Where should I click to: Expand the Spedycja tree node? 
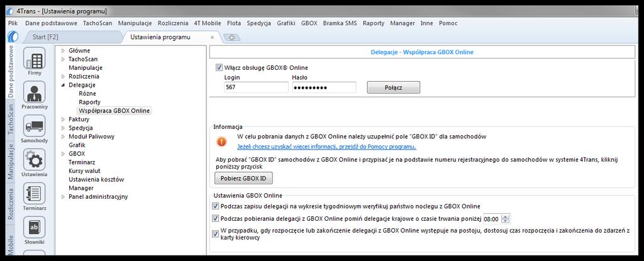(x=63, y=128)
